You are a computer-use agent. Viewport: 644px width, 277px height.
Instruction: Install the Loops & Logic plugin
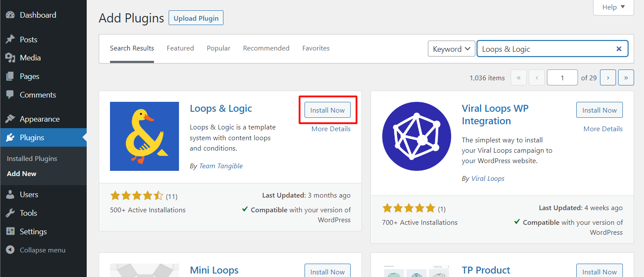point(327,110)
